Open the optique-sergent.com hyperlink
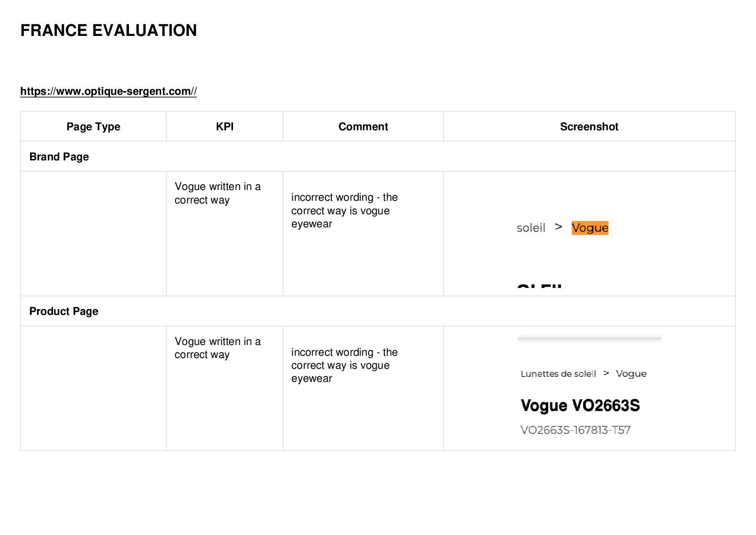This screenshot has width=756, height=535. pos(108,91)
